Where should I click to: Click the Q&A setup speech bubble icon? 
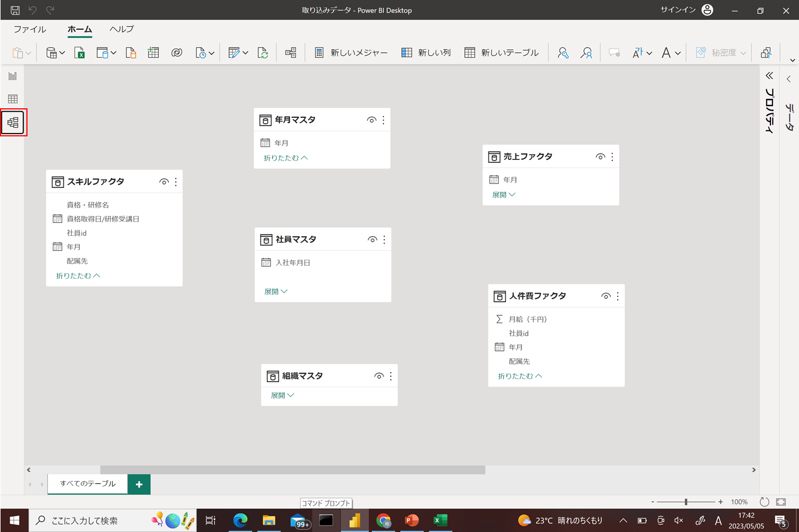[x=614, y=53]
